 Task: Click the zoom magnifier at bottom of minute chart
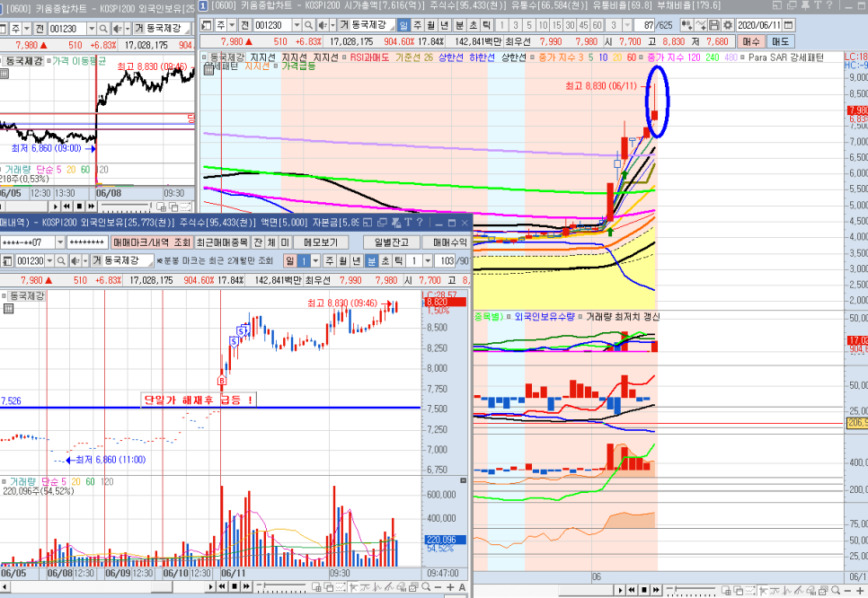click(x=426, y=587)
